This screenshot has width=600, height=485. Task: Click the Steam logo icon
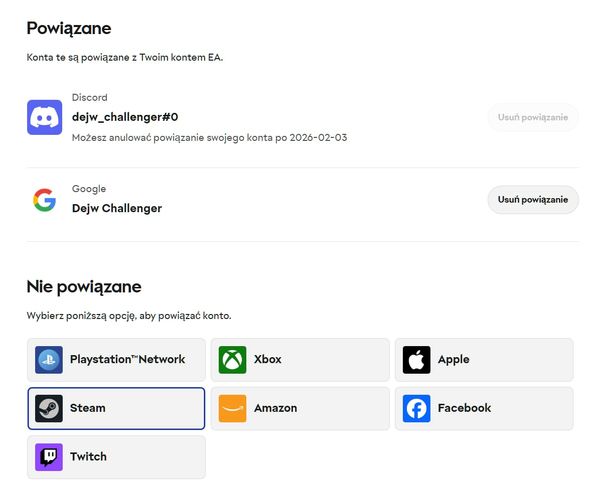tap(49, 408)
